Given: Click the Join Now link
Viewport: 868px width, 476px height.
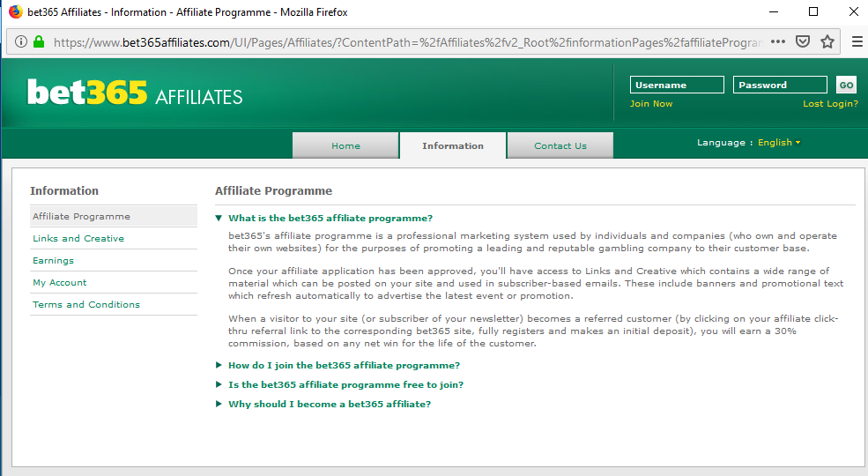Looking at the screenshot, I should (x=651, y=103).
